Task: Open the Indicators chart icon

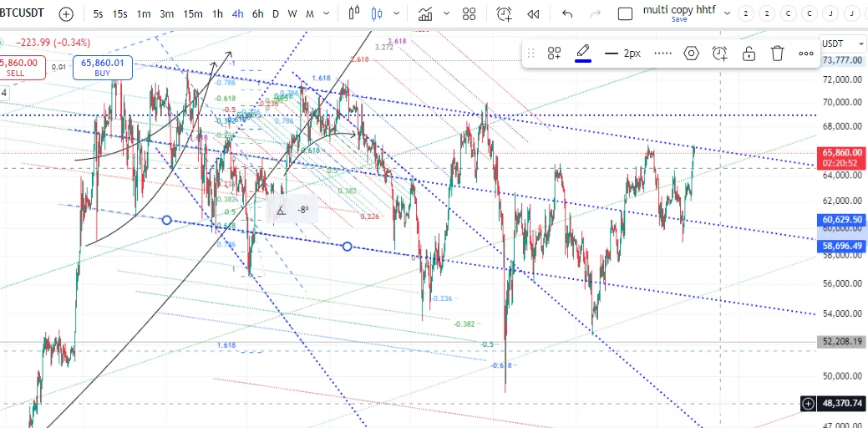Action: coord(426,14)
